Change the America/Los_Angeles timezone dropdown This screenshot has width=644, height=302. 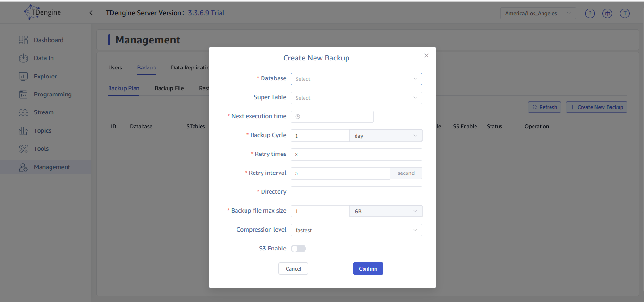click(x=538, y=13)
